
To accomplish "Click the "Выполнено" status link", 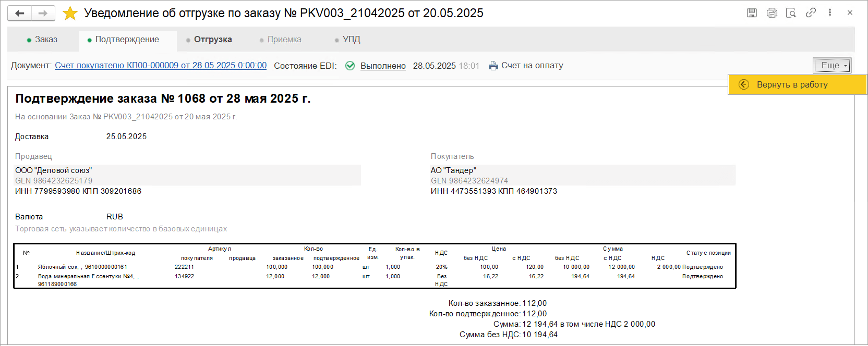I will (x=383, y=66).
